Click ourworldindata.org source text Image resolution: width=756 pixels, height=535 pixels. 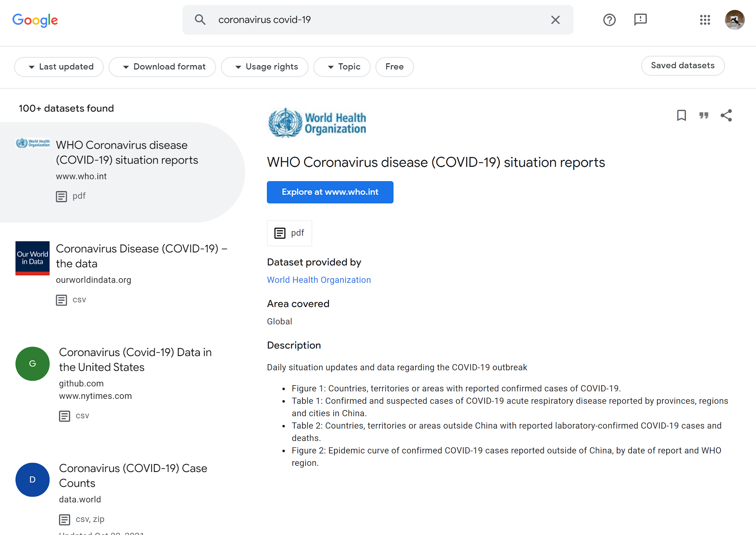[x=93, y=280]
